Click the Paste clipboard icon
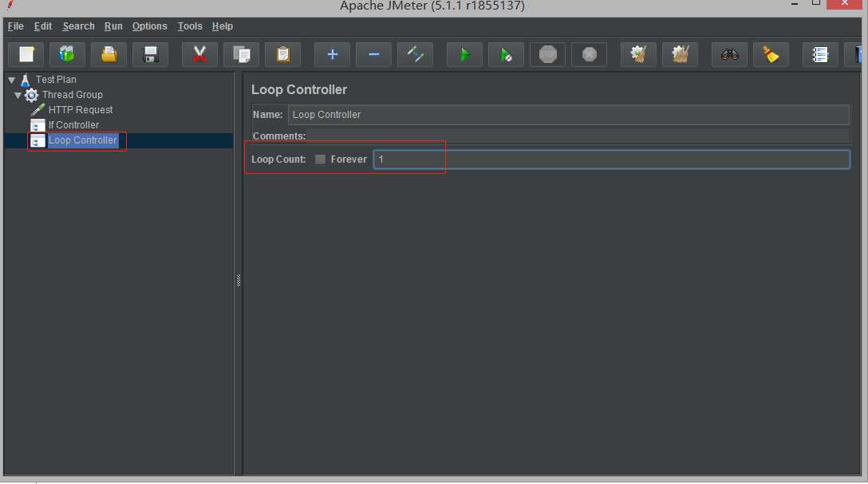Viewport: 868px width, 484px height. pos(283,54)
